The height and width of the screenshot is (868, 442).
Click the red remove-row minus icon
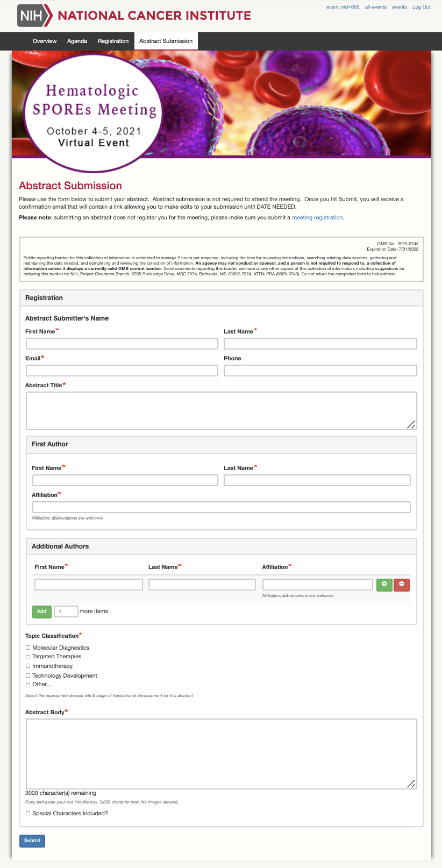tap(402, 585)
